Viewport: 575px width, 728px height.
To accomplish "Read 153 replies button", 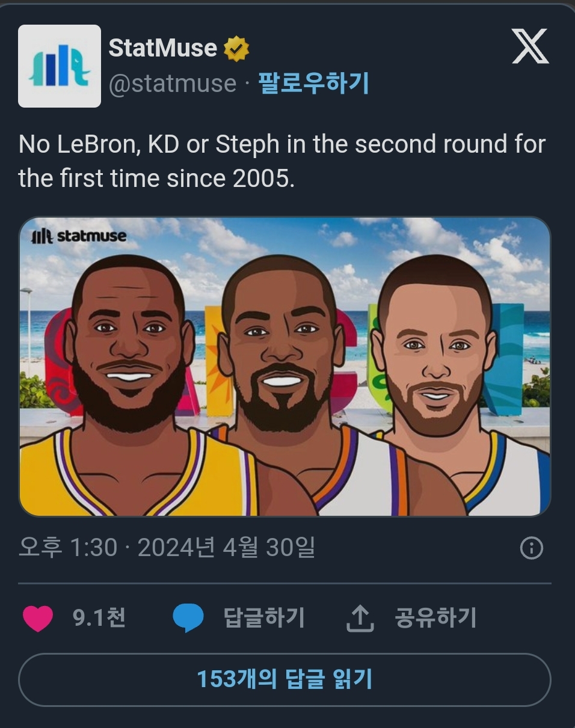I will coord(284,680).
